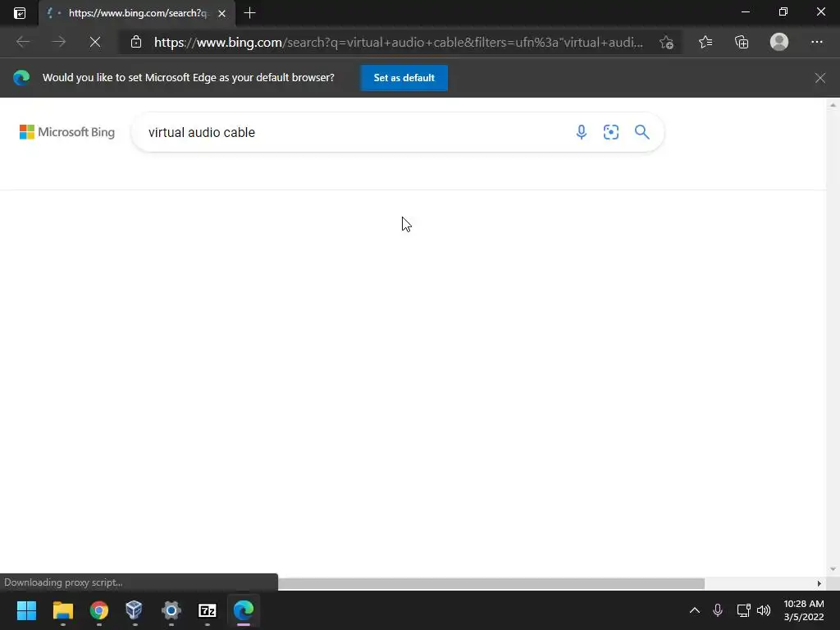This screenshot has height=630, width=840.
Task: Open Google Chrome from taskbar
Action: click(99, 610)
